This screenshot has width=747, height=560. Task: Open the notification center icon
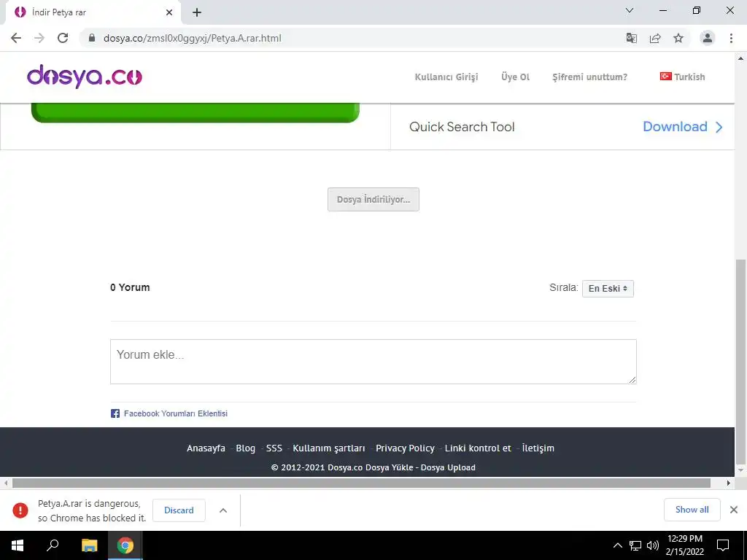(x=723, y=545)
